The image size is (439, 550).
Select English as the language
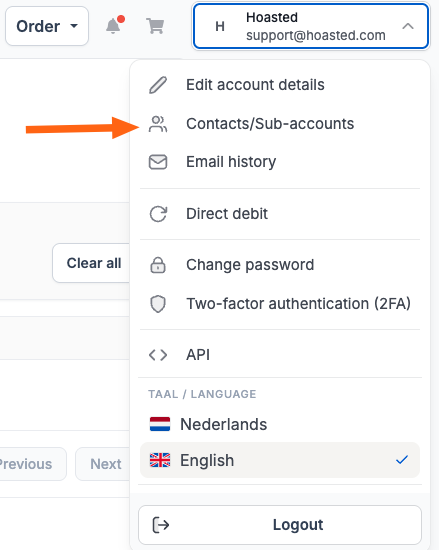[280, 460]
